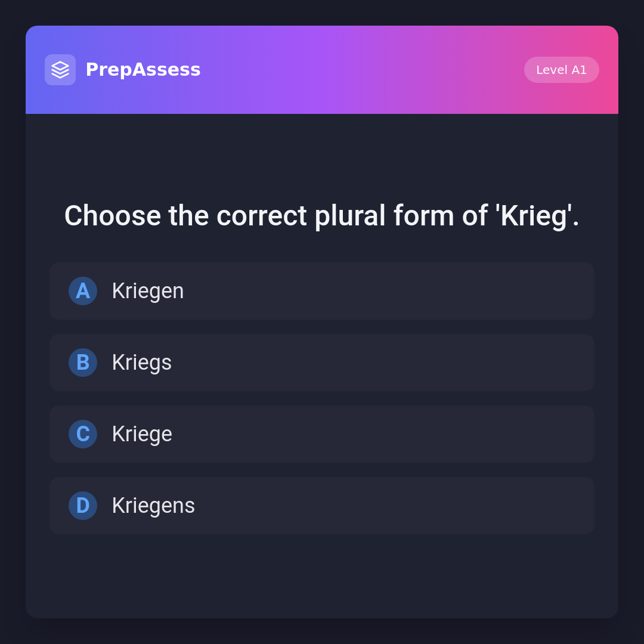Image resolution: width=644 pixels, height=644 pixels.
Task: Pick Kriege as the plural form
Action: [322, 434]
